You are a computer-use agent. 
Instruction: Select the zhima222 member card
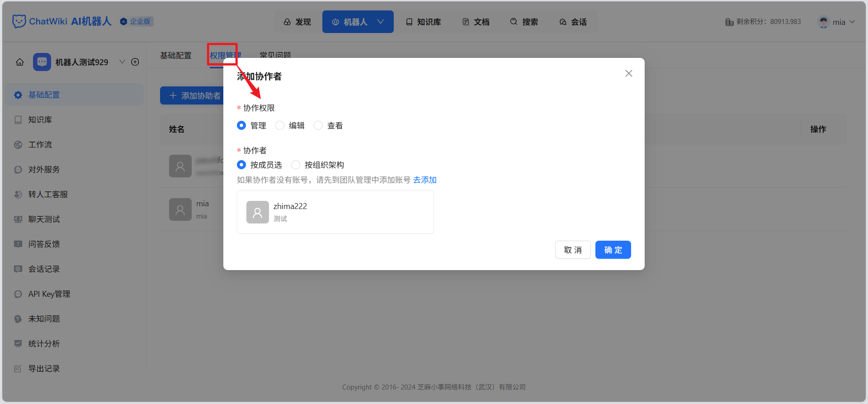[335, 212]
